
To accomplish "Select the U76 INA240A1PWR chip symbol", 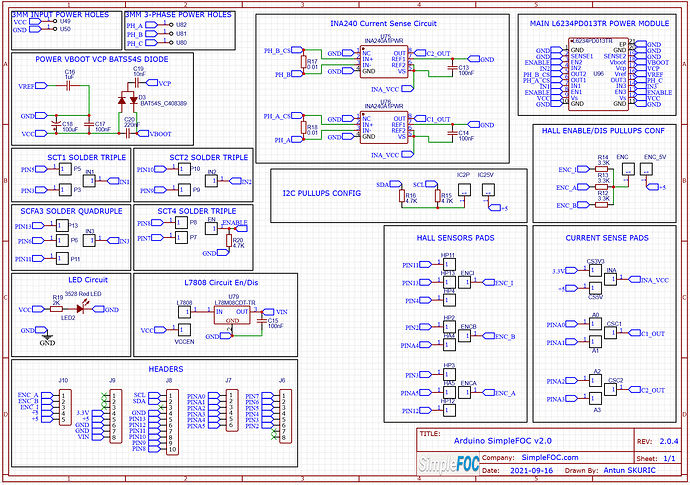I will (x=384, y=128).
